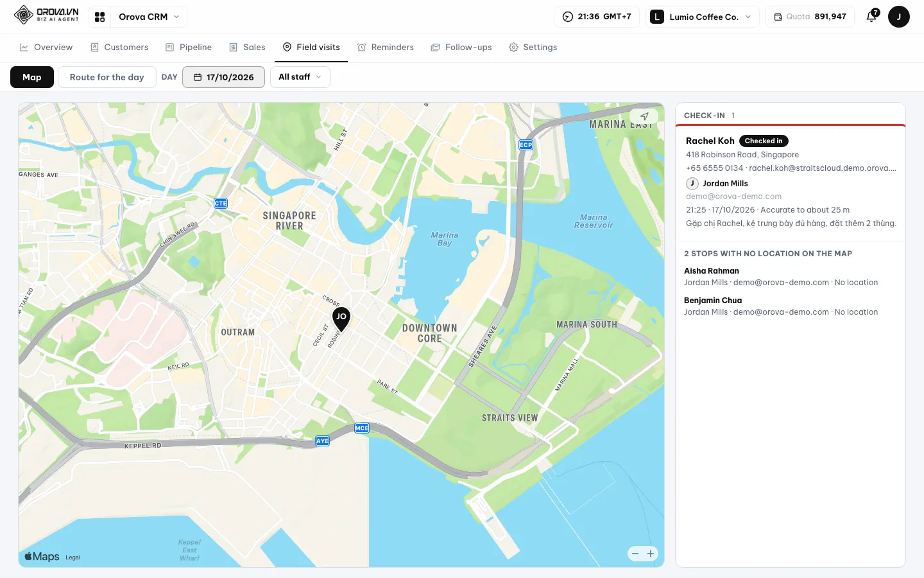This screenshot has height=578, width=924.
Task: Open the date picker 17/10/2026
Action: coord(224,77)
